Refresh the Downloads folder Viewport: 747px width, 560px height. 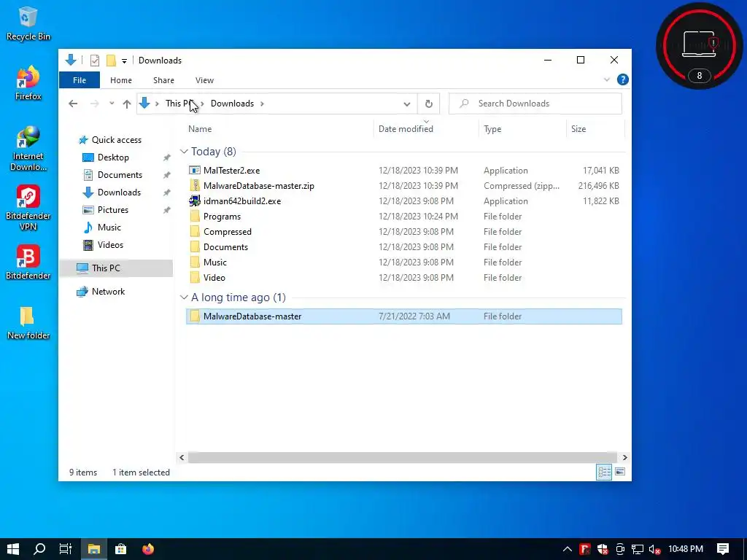[429, 104]
